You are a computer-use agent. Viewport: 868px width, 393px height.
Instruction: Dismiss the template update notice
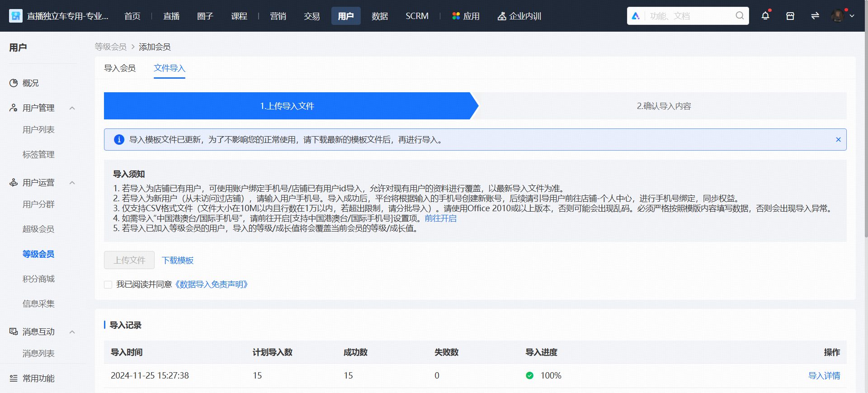(x=838, y=140)
